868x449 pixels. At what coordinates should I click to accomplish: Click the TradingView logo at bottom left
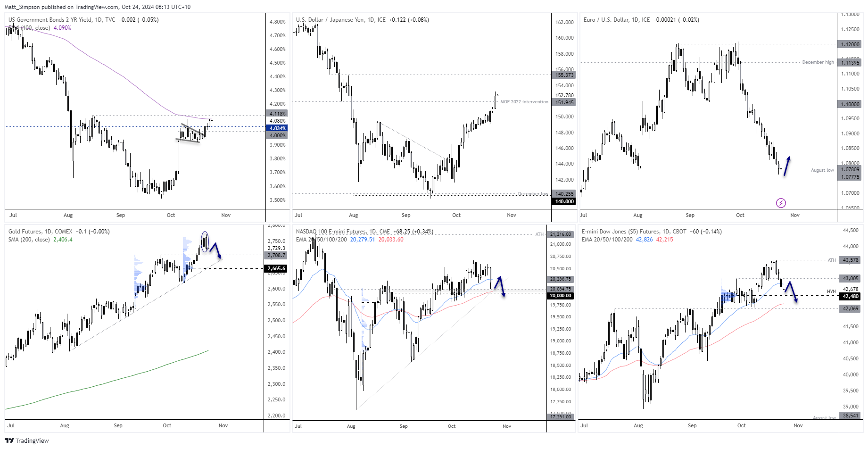click(x=27, y=441)
